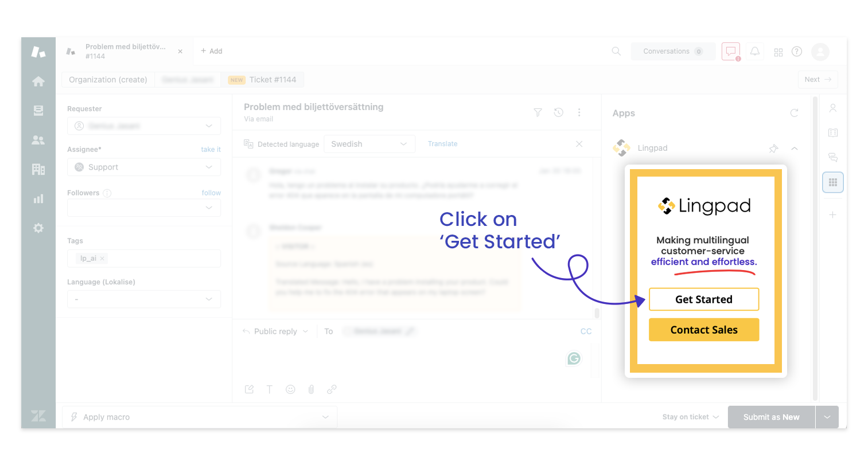Remove the lp_ai tag
Screen dimensions: 868x465
(102, 259)
